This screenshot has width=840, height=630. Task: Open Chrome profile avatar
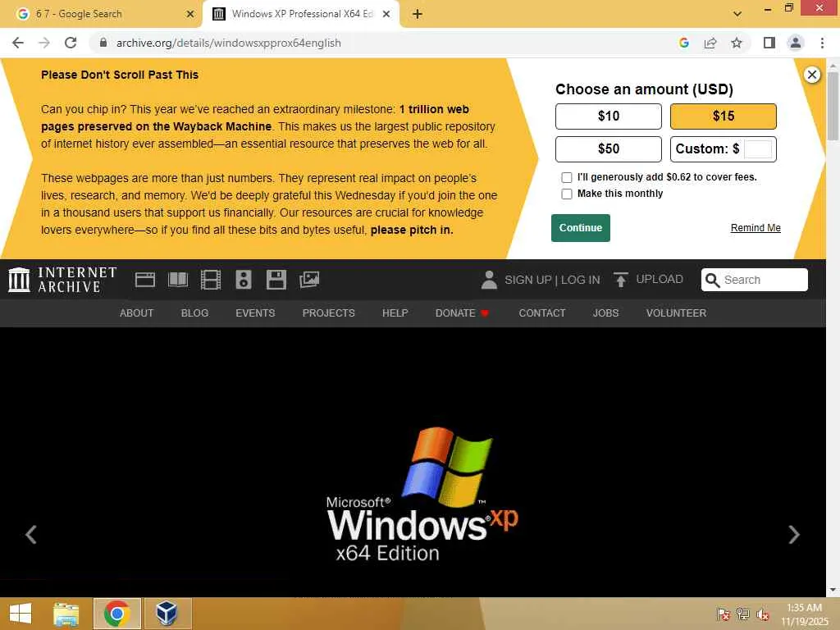pos(796,43)
